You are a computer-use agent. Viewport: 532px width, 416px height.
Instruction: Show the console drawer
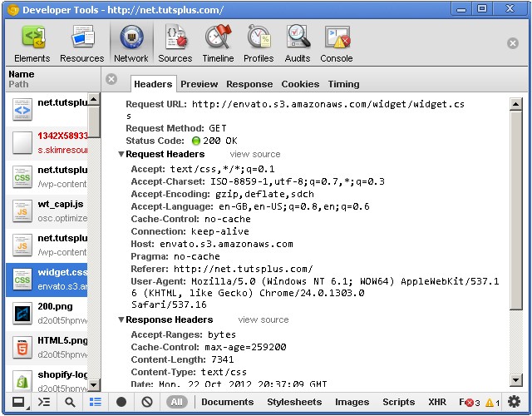click(x=44, y=402)
